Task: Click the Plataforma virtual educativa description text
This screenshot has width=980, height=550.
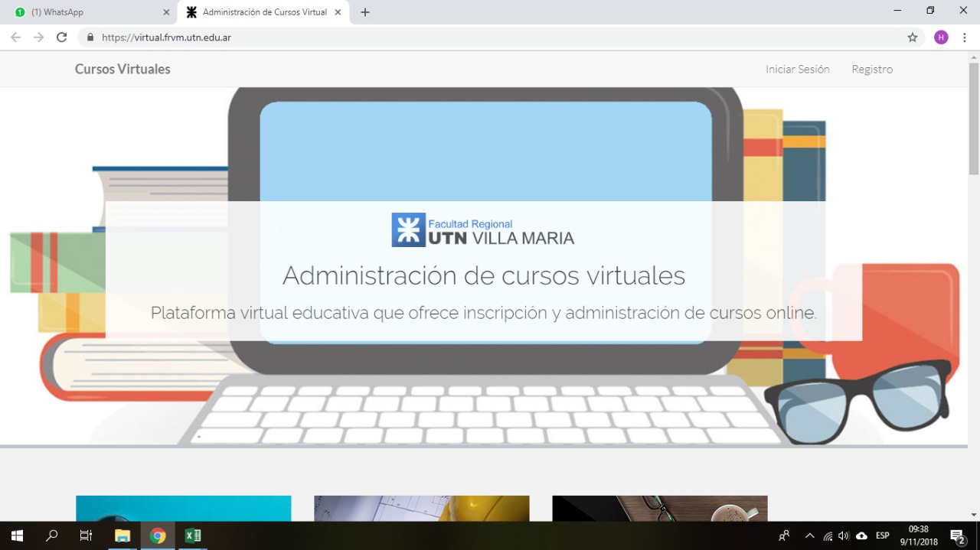Action: pos(484,313)
